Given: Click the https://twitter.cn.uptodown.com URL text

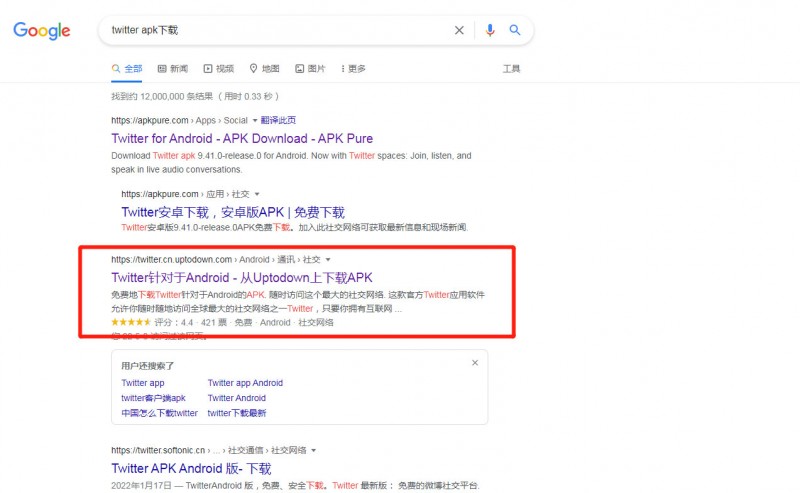Looking at the screenshot, I should coord(171,260).
